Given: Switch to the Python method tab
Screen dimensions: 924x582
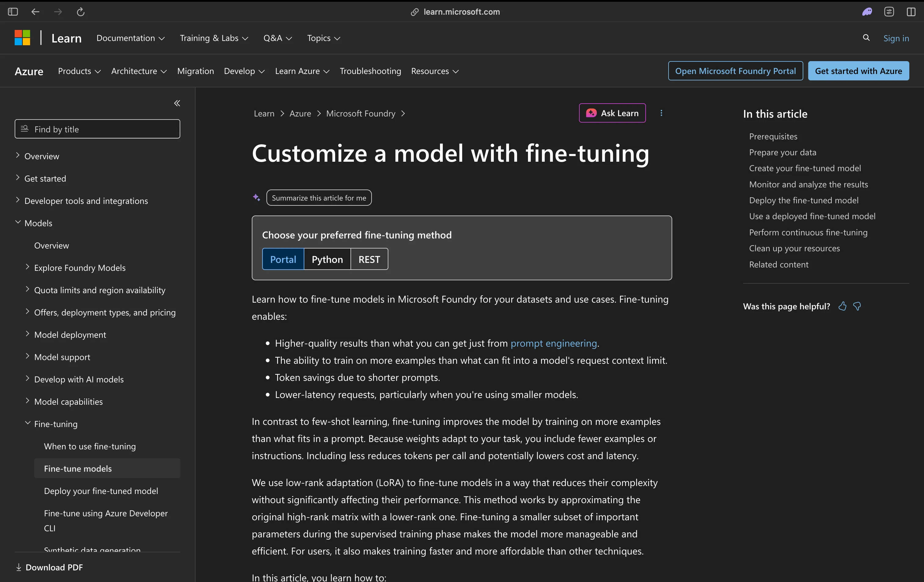Looking at the screenshot, I should click(x=327, y=259).
